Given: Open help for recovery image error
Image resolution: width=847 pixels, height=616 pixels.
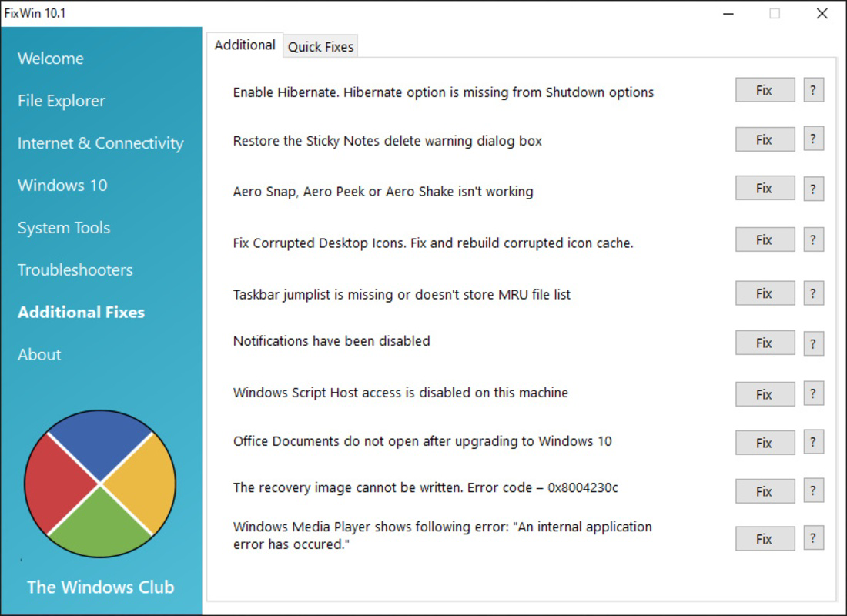Looking at the screenshot, I should pyautogui.click(x=814, y=490).
